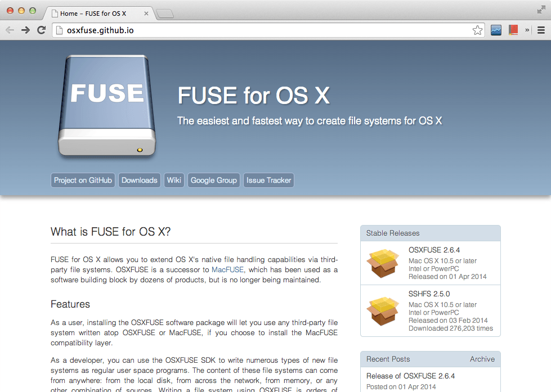
Task: Click Released on 03 Feb 2014 text
Action: coord(448,321)
